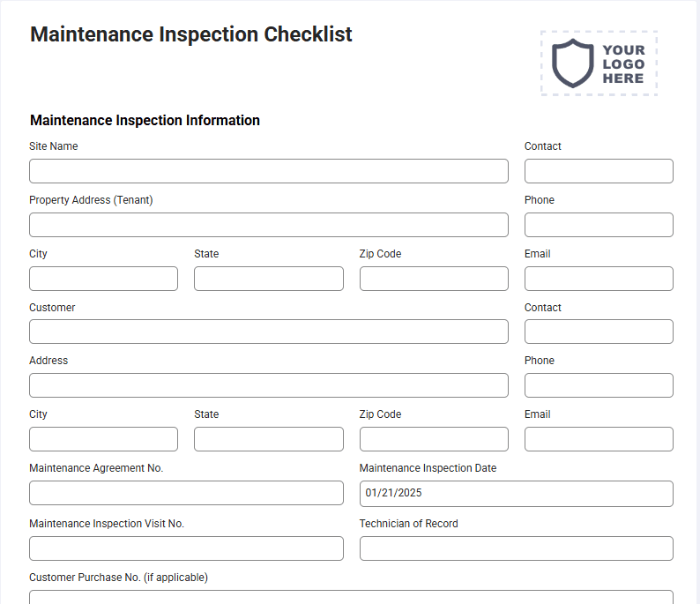Click the Technician of Record field
Image resolution: width=700 pixels, height=604 pixels.
coord(517,548)
